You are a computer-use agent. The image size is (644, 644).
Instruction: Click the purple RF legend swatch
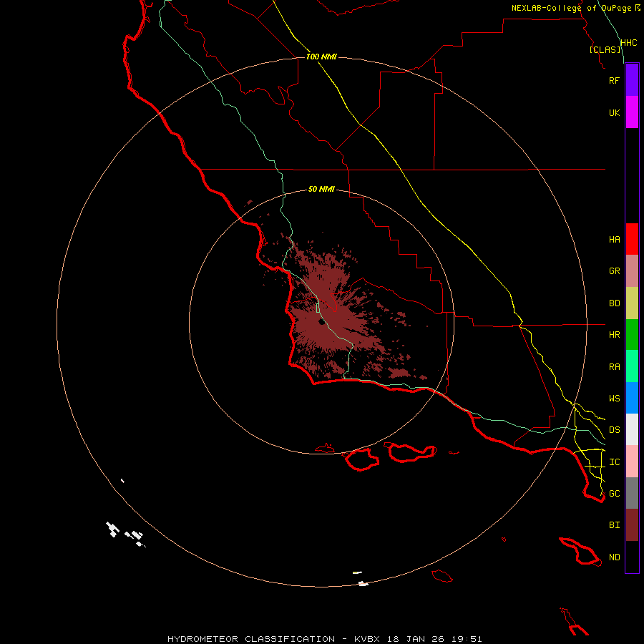pyautogui.click(x=632, y=80)
